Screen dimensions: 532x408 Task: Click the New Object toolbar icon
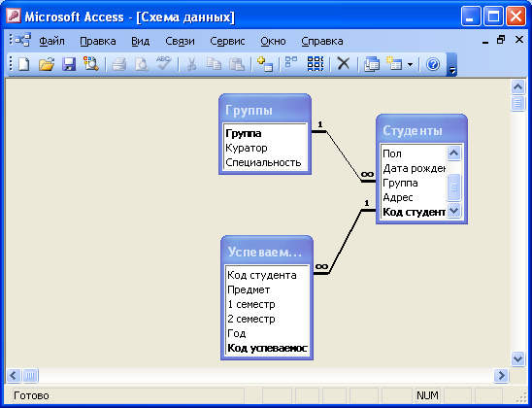[394, 64]
